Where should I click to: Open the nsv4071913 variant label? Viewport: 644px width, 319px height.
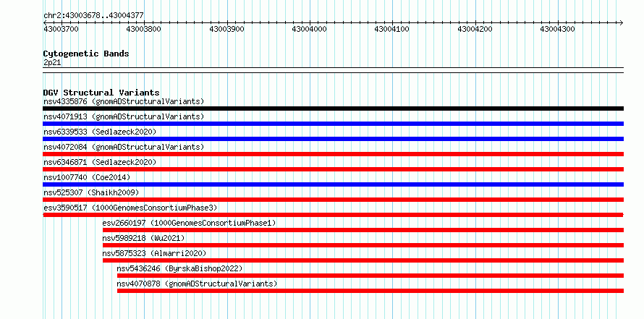point(124,116)
